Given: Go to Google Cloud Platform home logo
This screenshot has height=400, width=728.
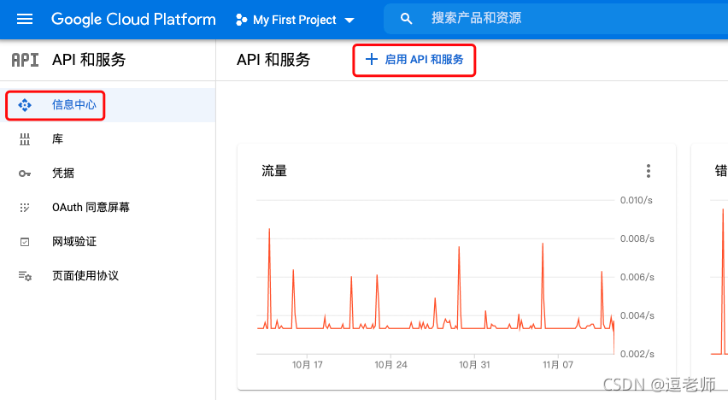Looking at the screenshot, I should [133, 19].
